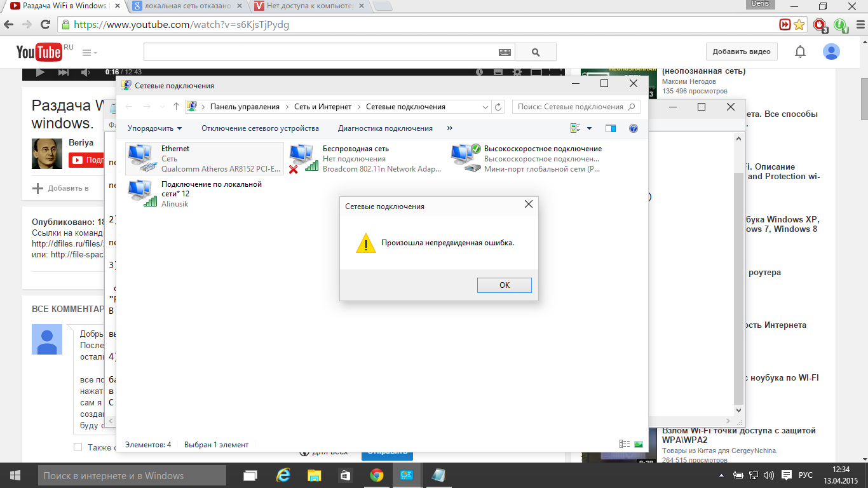Click Сеть и Интернет breadcrumb
The image size is (868, 488).
pyautogui.click(x=322, y=107)
